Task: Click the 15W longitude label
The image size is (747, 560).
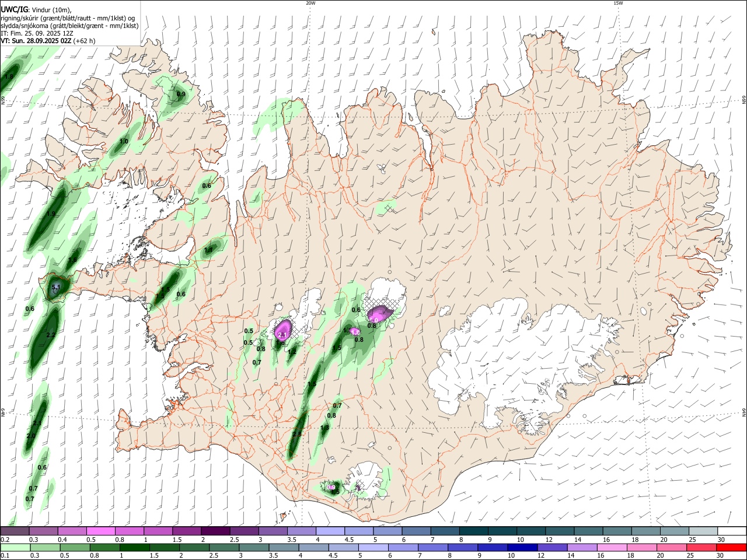Action: (x=618, y=3)
